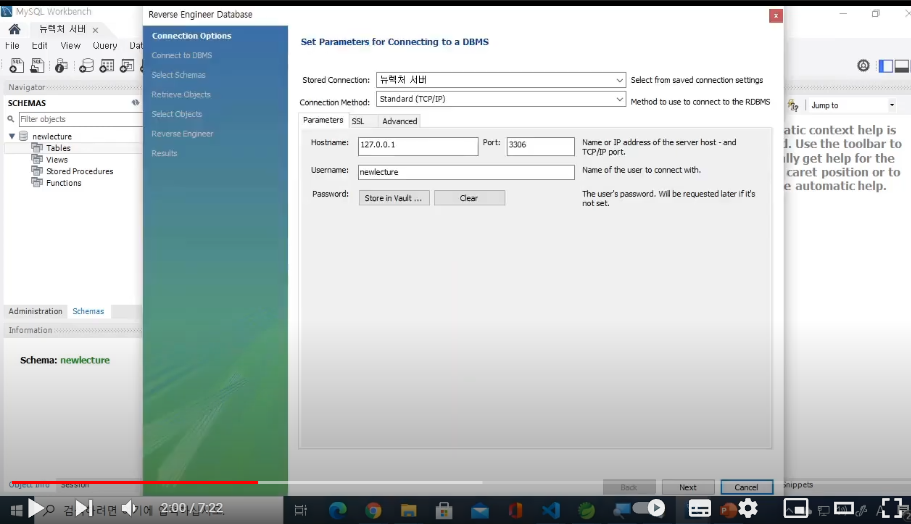Click the Next button in wizard
911x524 pixels.
pos(688,487)
